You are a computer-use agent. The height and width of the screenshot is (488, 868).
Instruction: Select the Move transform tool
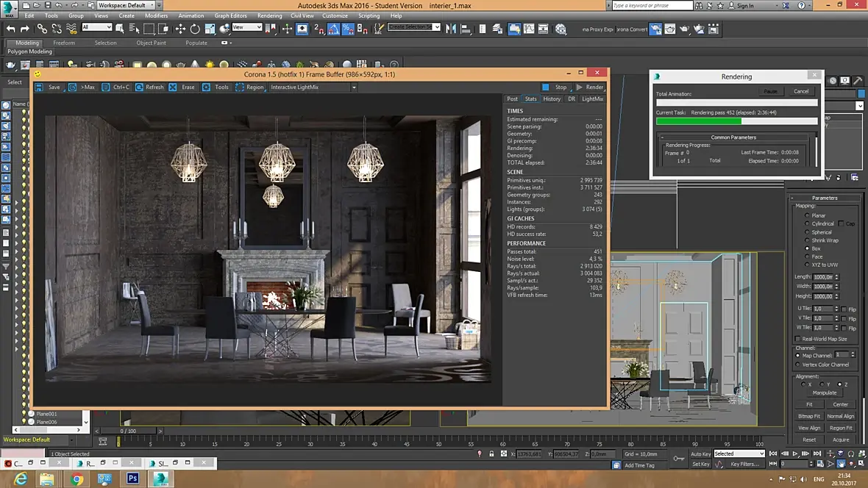click(180, 29)
